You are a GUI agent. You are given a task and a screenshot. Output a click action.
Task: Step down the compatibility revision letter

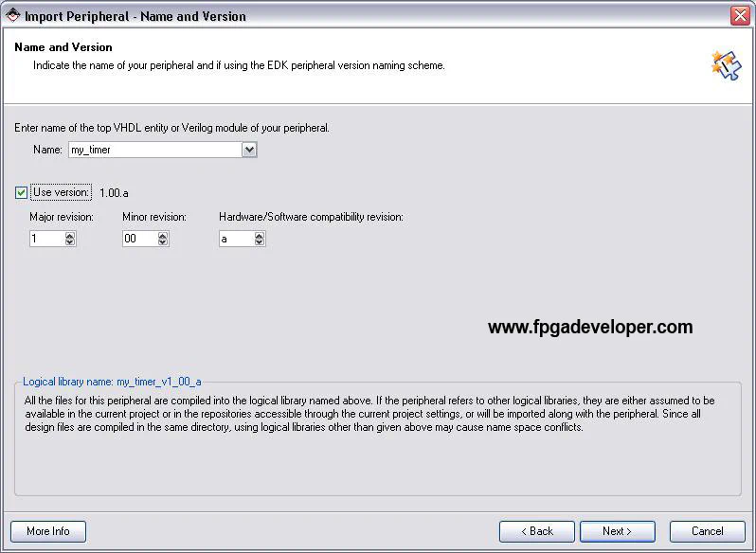click(260, 242)
